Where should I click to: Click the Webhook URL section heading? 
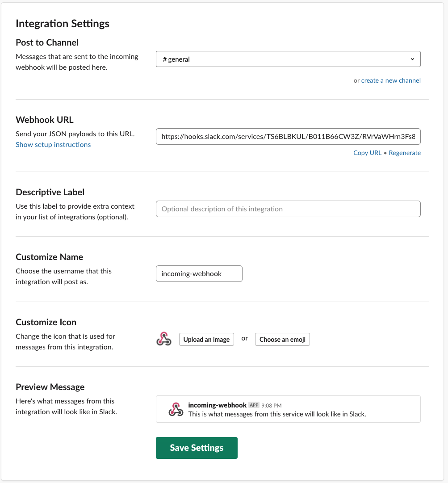coord(45,119)
